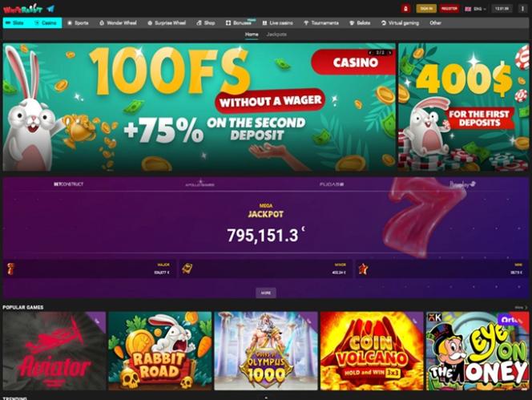Image resolution: width=532 pixels, height=400 pixels.
Task: Open the Telegram icon beside the logo
Action: click(51, 9)
